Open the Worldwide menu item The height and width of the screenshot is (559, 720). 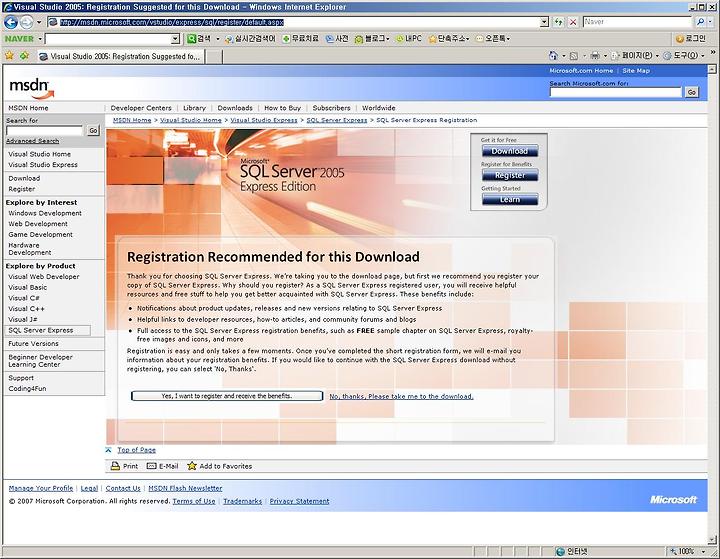378,108
